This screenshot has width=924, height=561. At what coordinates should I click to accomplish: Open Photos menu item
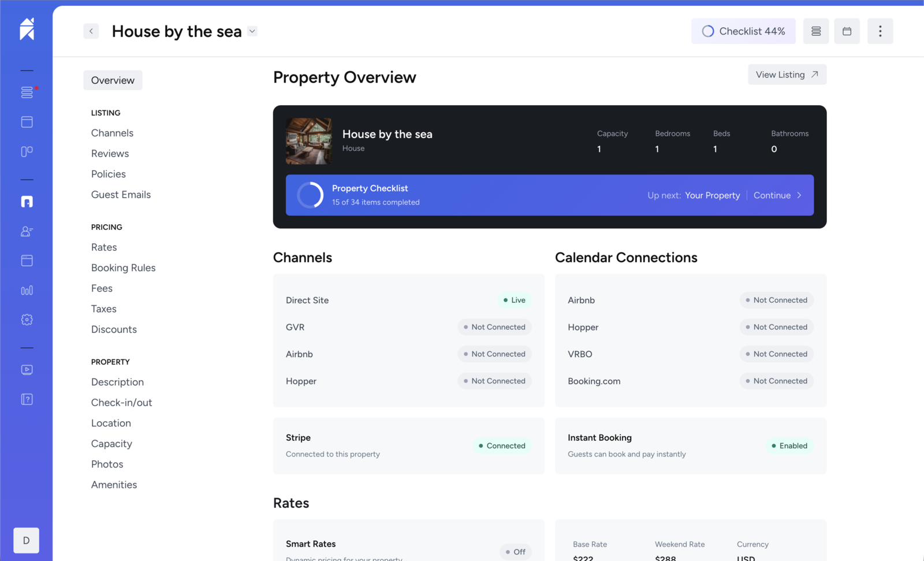pyautogui.click(x=107, y=465)
